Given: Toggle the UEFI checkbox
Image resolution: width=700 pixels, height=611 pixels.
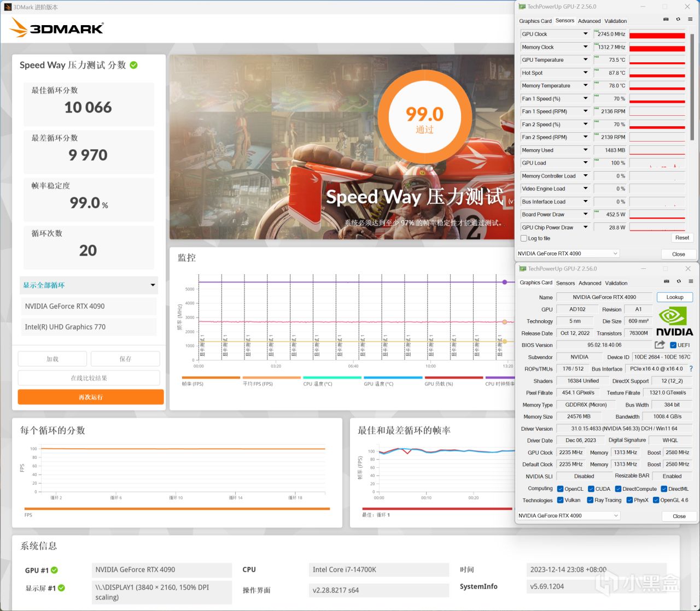Looking at the screenshot, I should point(673,345).
